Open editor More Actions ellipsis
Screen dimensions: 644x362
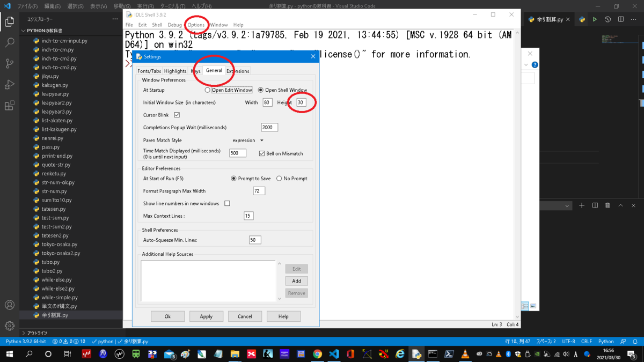[634, 19]
